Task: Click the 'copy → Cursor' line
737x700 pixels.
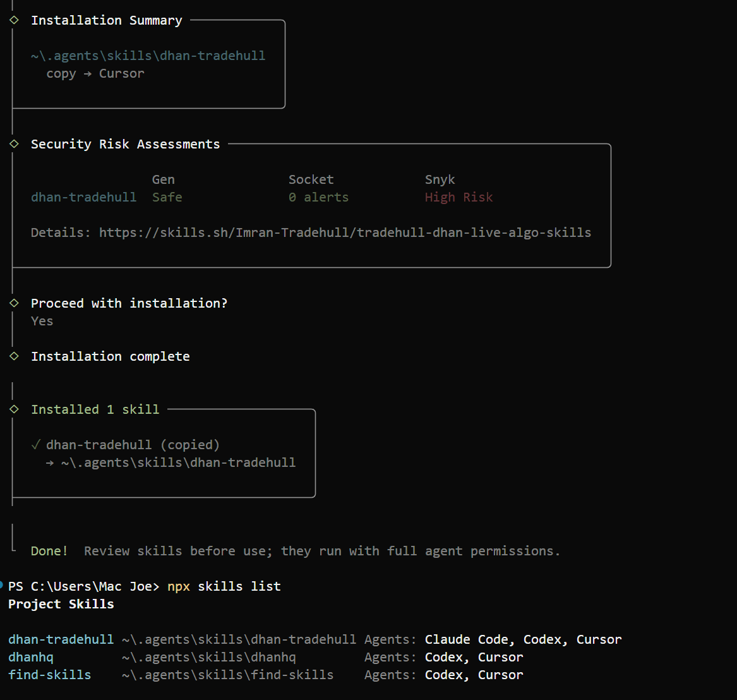Action: click(95, 74)
